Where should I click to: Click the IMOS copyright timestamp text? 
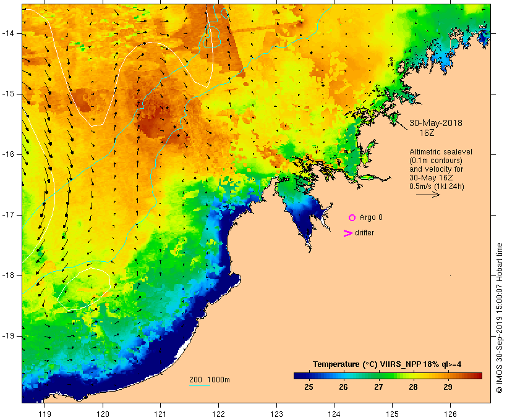pyautogui.click(x=499, y=318)
